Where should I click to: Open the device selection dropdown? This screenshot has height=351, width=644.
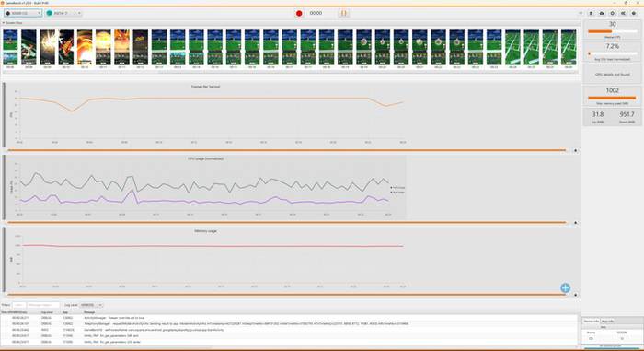(x=23, y=13)
